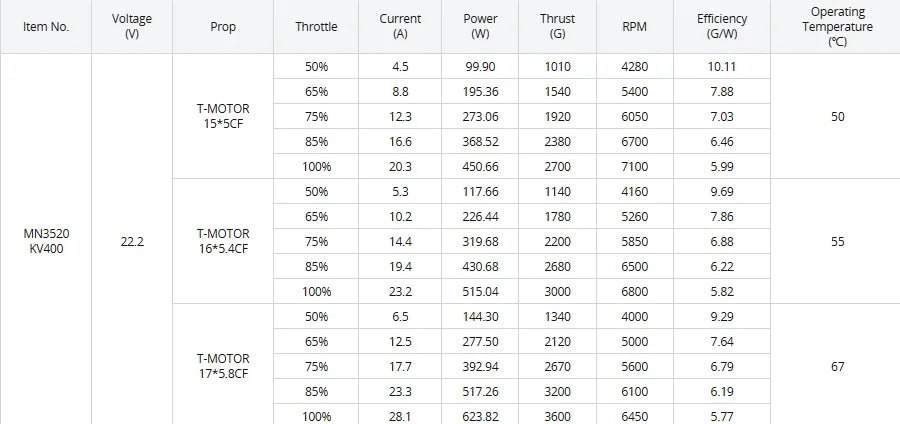Click the T-MOTOR 15*5CF prop cell
Screen dimensions: 900x424
223,116
